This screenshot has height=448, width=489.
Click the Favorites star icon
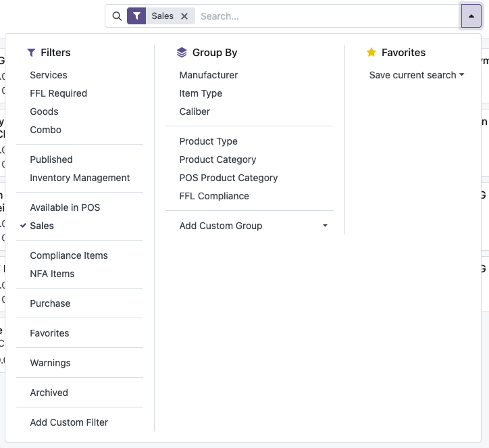pos(371,53)
